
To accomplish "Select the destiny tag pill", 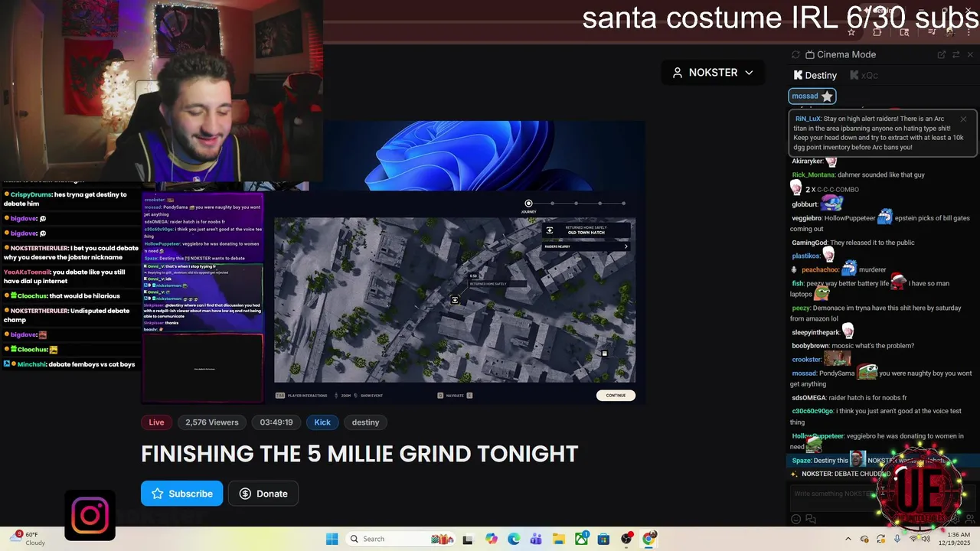I will point(365,422).
